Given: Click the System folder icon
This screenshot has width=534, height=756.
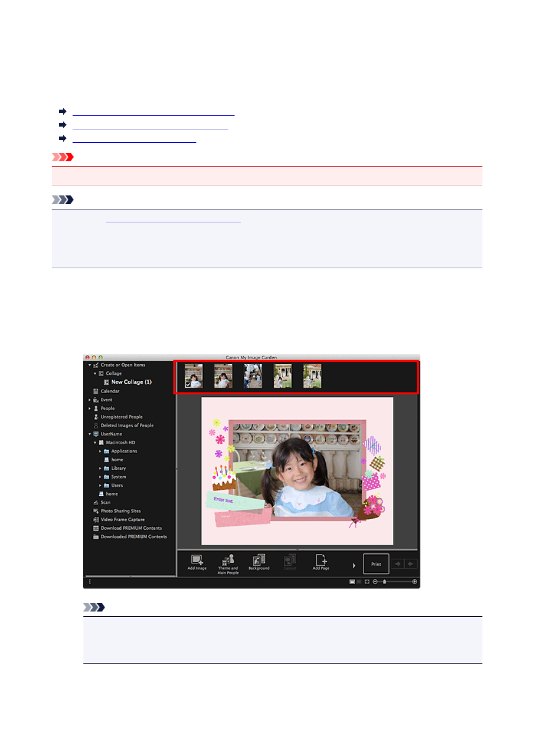Looking at the screenshot, I should (106, 477).
